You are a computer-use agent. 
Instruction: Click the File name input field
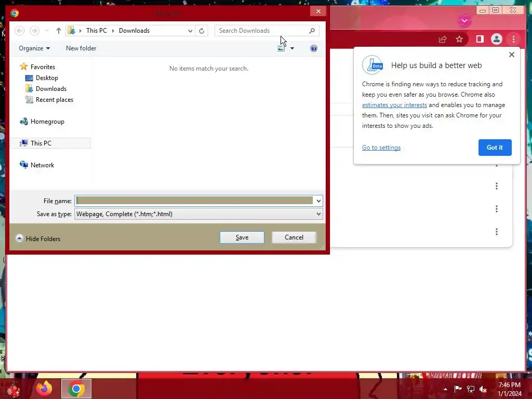tap(194, 201)
